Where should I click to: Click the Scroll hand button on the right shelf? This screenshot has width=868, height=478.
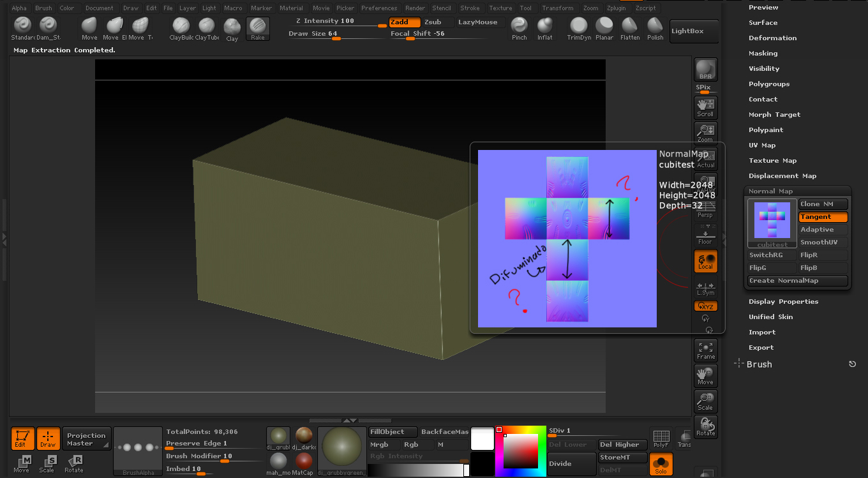pyautogui.click(x=705, y=107)
